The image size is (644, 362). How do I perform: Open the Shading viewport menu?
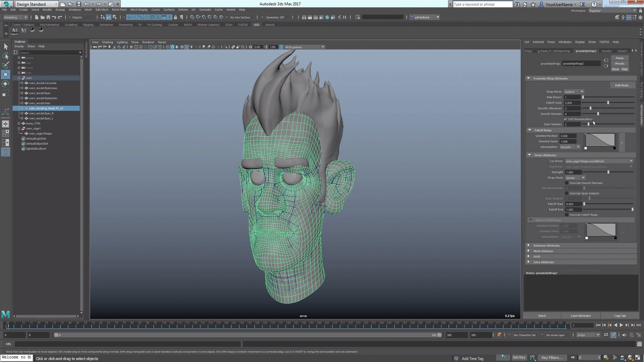pyautogui.click(x=107, y=42)
